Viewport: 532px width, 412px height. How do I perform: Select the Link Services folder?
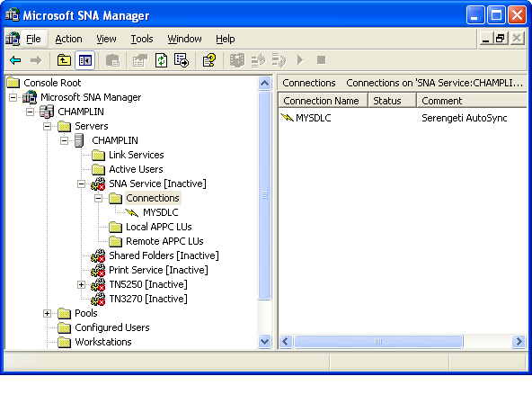click(x=136, y=155)
